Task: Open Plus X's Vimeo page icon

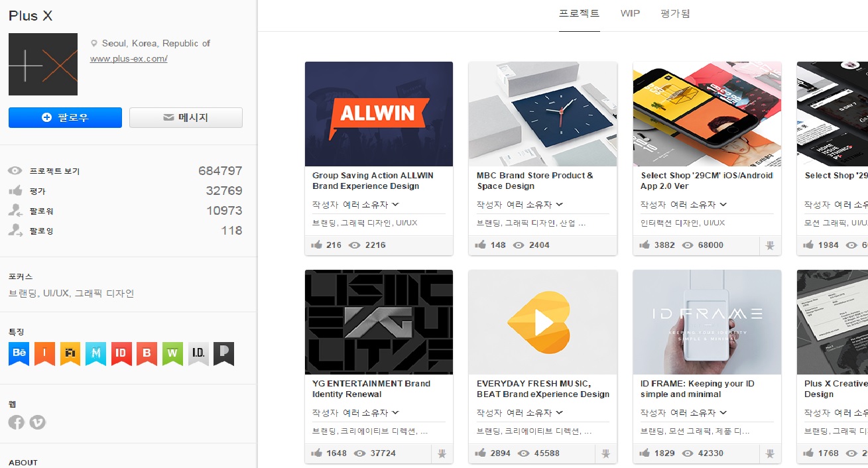Action: (x=38, y=422)
